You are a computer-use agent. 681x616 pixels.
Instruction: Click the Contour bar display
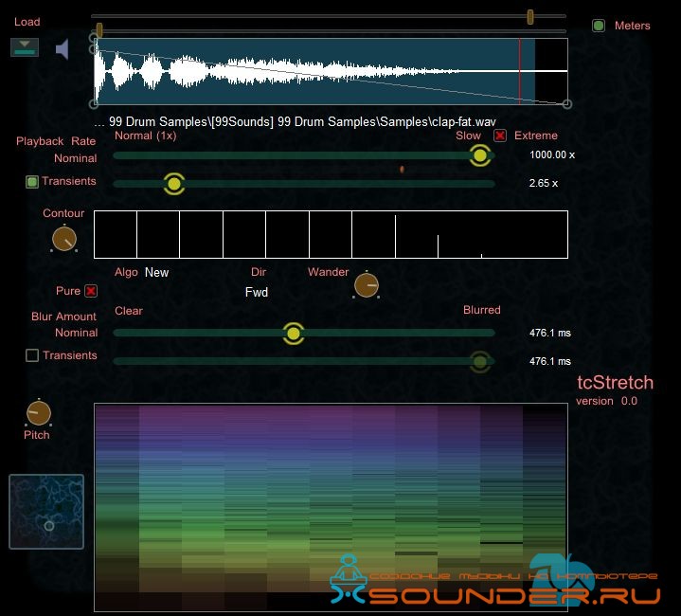point(331,235)
